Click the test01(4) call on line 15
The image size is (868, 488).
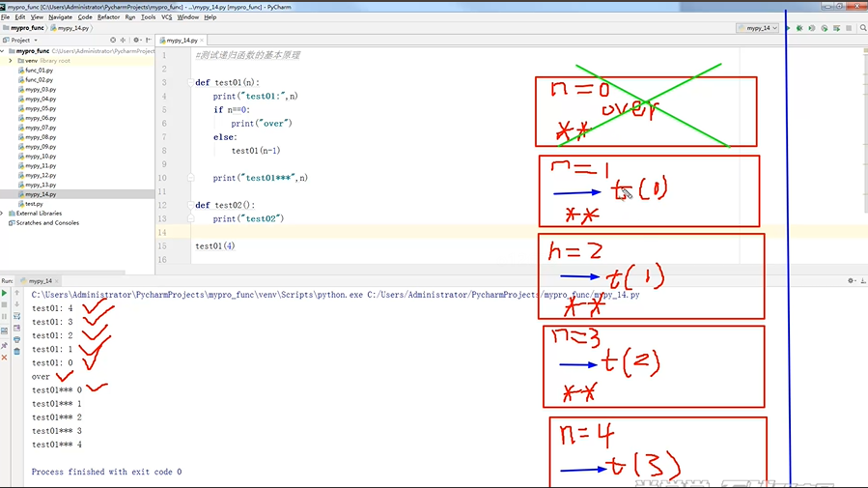click(x=214, y=246)
